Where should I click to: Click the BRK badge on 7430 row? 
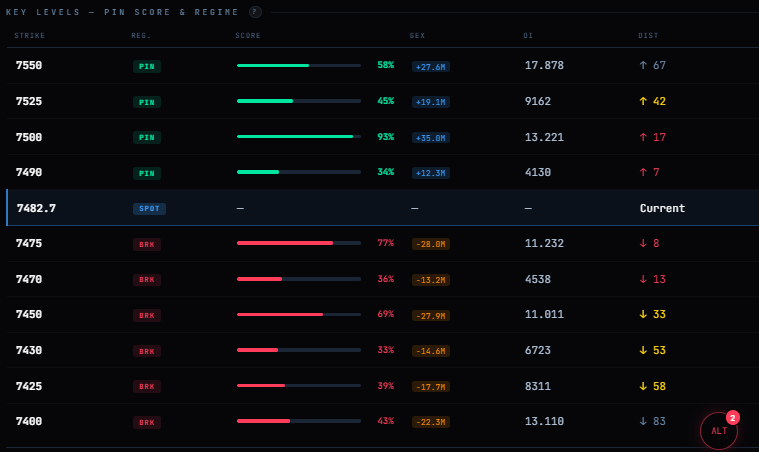[147, 351]
